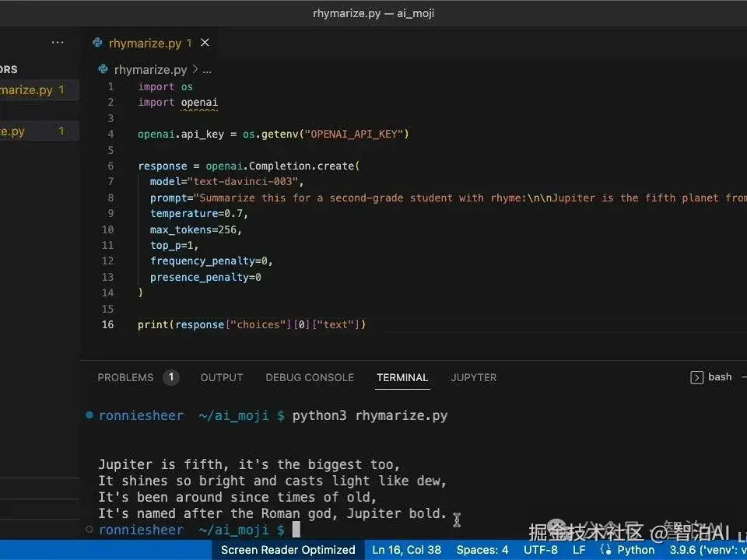The height and width of the screenshot is (560, 747).
Task: Switch to the Output panel tab
Action: [x=222, y=378]
